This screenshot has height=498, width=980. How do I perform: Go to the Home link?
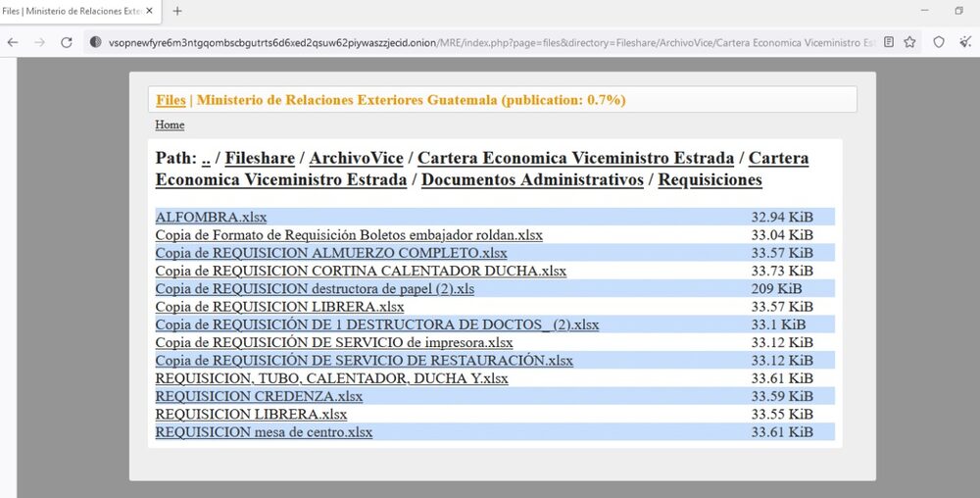[x=170, y=124]
